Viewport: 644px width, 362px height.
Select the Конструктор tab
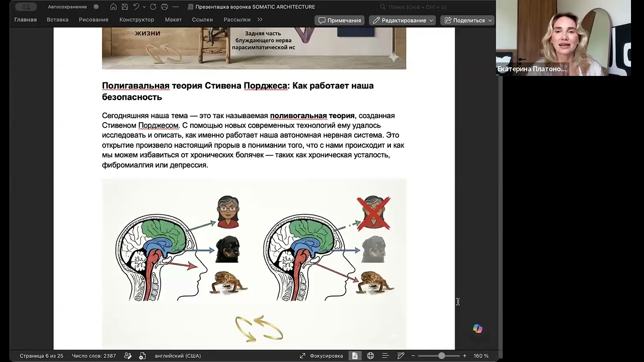tap(137, 20)
